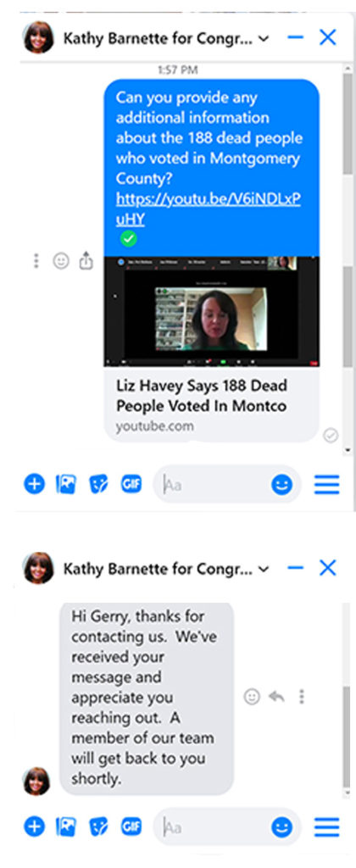
Task: Click the delivered checkmark status icon
Action: pos(331,437)
